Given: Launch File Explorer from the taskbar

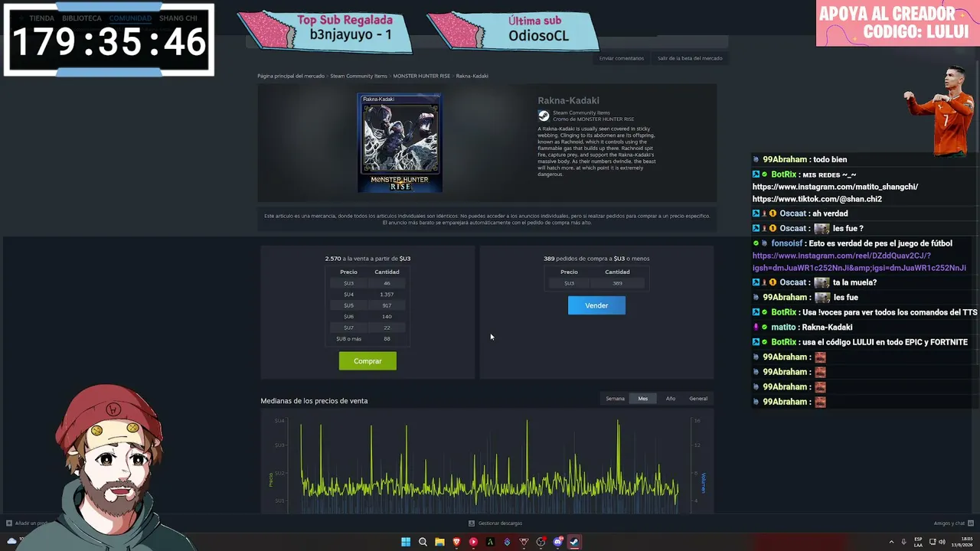Looking at the screenshot, I should pos(439,542).
